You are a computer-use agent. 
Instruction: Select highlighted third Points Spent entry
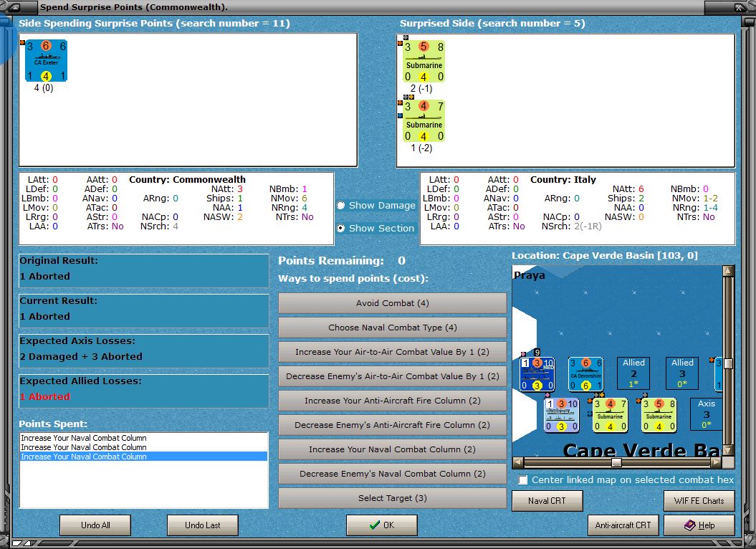pos(144,457)
